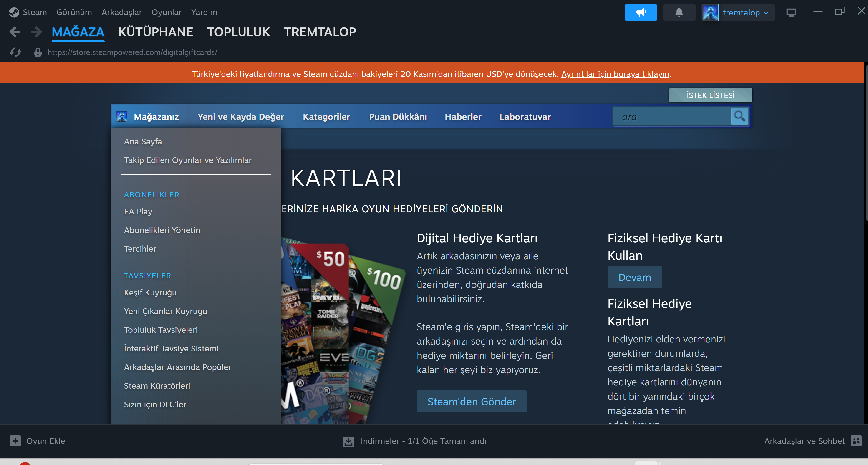Open Laboratuvar in the store nav
This screenshot has height=465, width=868.
[x=525, y=117]
